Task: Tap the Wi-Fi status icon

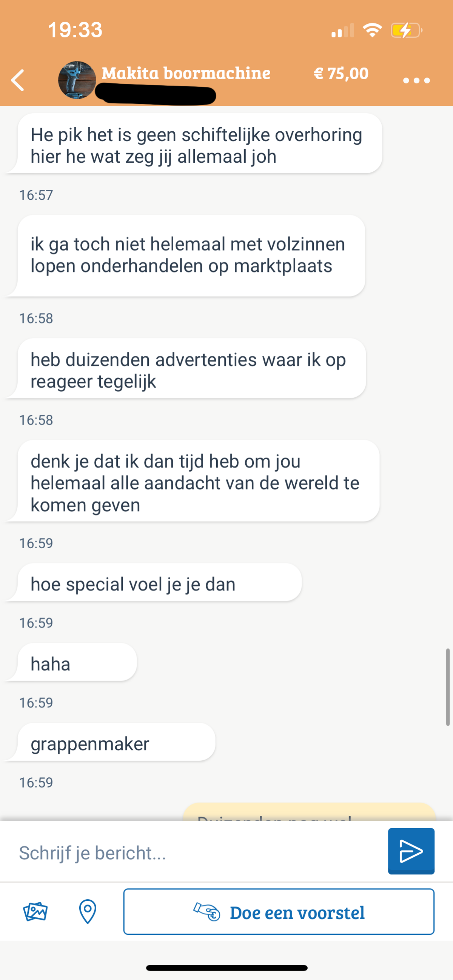Action: click(x=372, y=30)
